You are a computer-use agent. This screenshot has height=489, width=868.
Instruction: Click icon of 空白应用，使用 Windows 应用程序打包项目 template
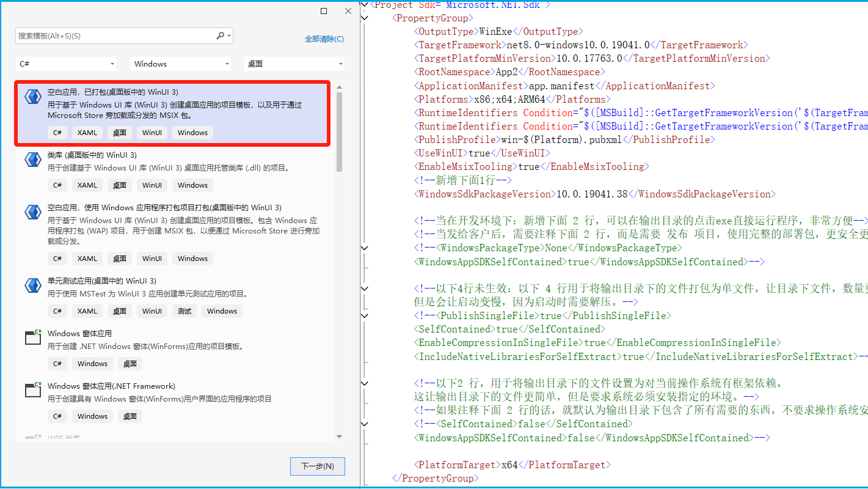click(x=32, y=212)
